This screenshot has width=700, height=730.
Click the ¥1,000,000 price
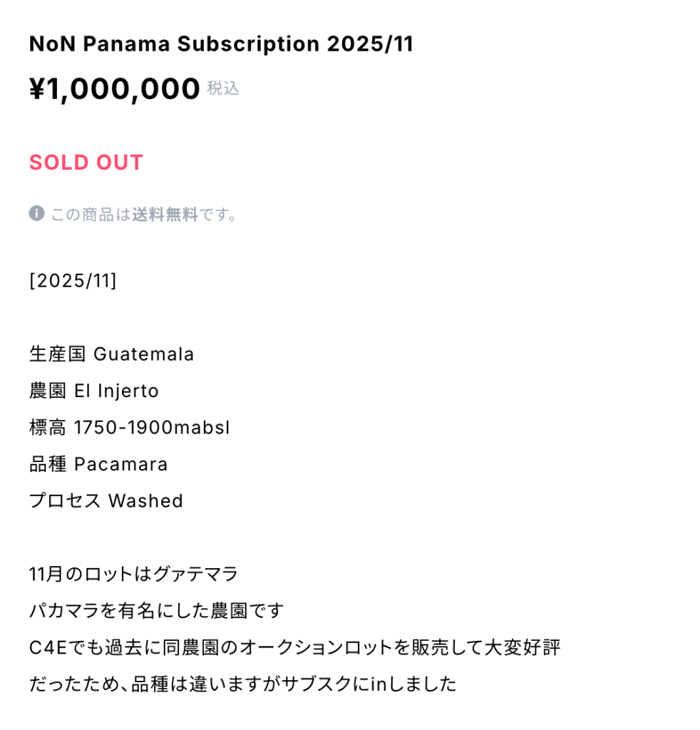tap(114, 89)
